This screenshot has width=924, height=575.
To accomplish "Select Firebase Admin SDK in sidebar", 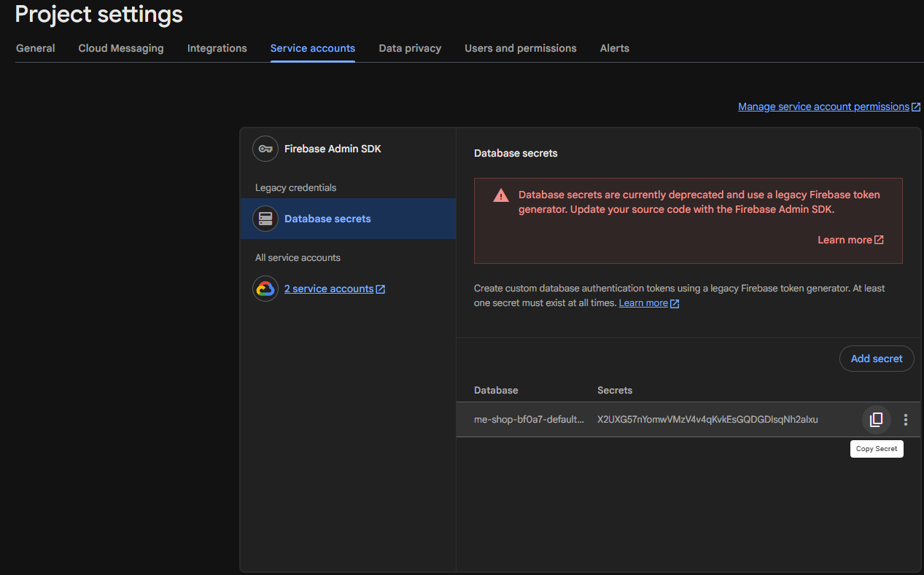I will (x=348, y=149).
